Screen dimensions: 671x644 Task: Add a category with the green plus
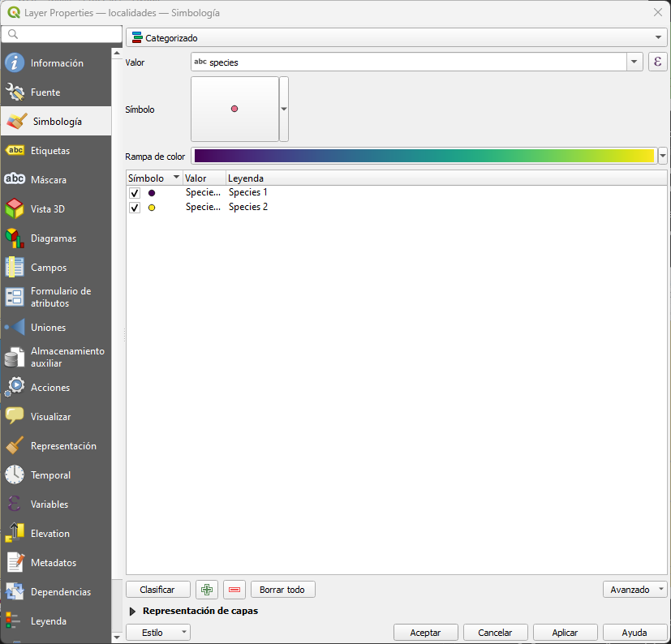point(207,590)
